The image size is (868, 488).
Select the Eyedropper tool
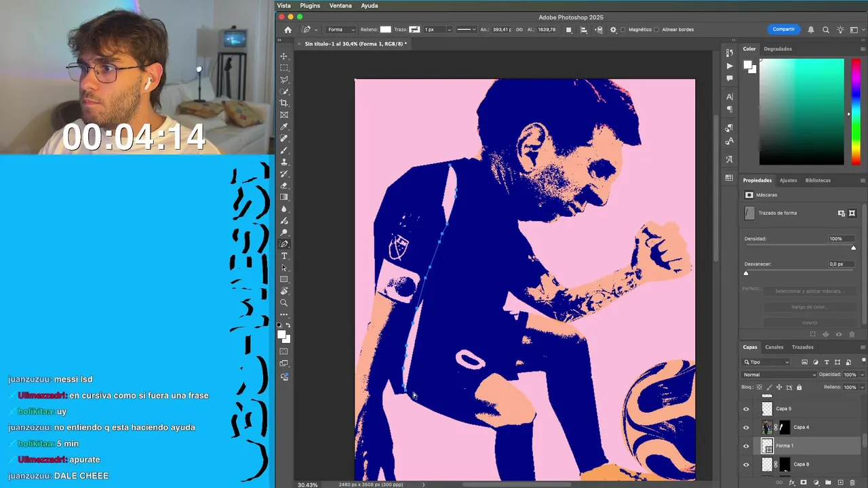point(284,127)
